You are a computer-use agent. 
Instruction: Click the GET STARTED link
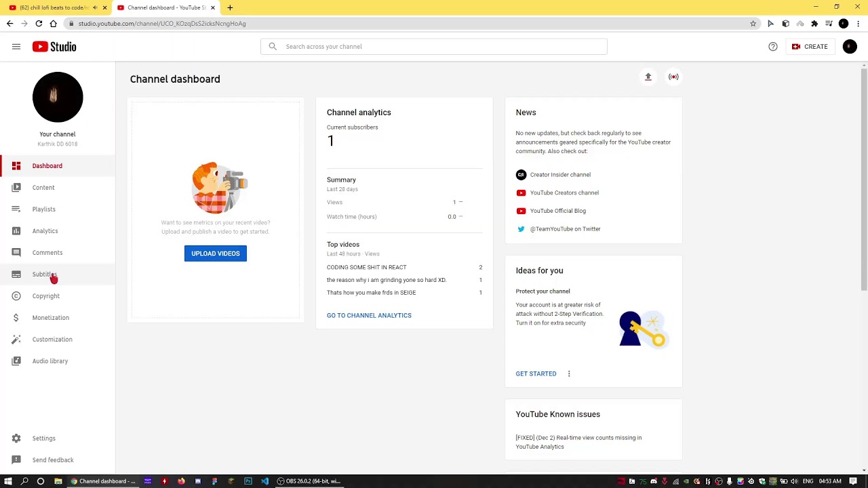click(536, 374)
